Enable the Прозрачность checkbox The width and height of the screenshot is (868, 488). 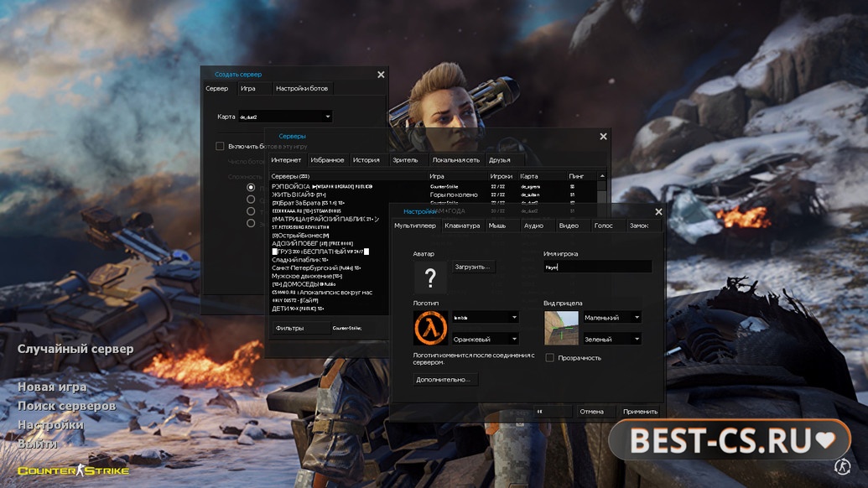tap(549, 358)
